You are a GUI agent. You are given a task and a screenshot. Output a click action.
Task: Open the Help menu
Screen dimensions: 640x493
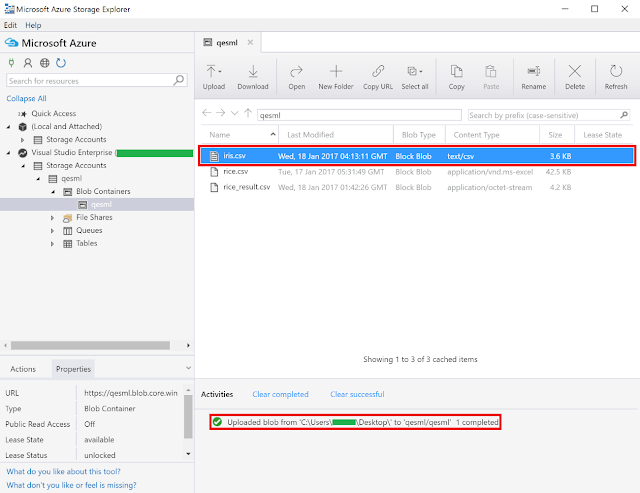coord(33,24)
